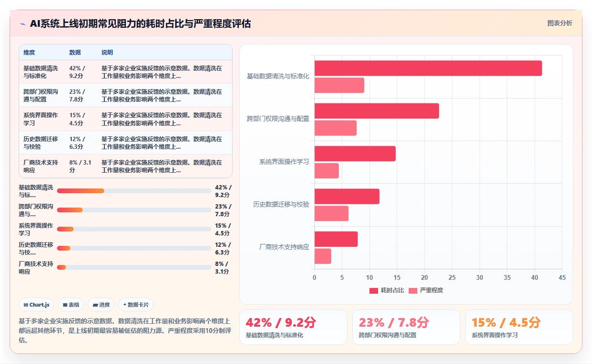Click the 跨部门权限沟通与配置 progress bar
Screen dimensions: 592x364
point(134,210)
